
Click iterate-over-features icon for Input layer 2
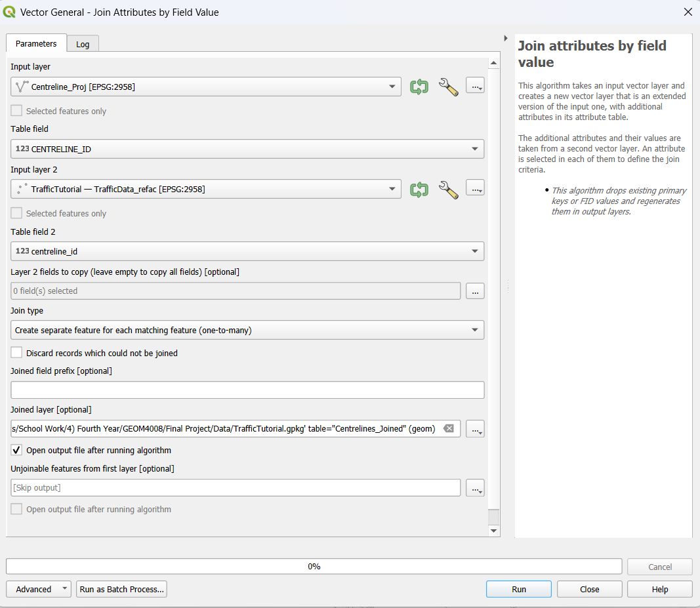pyautogui.click(x=419, y=190)
